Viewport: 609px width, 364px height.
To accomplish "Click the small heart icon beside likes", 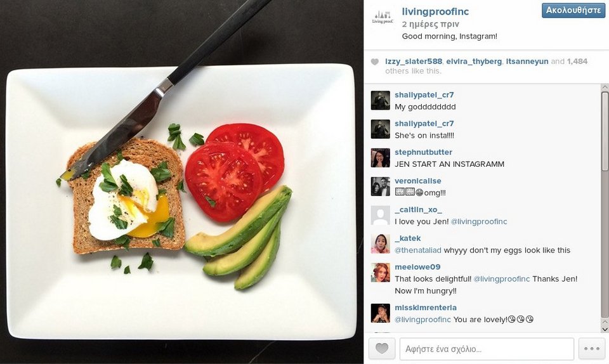I will point(374,62).
